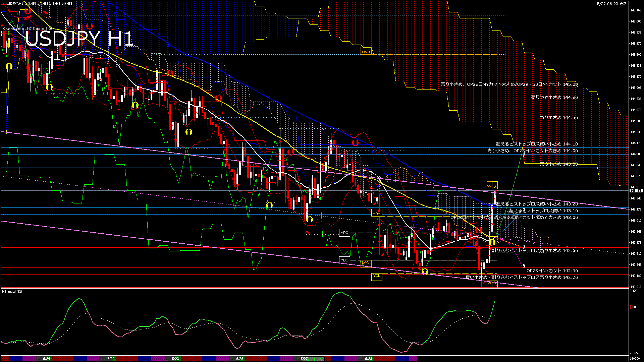The height and width of the screenshot is (362, 644).
Task: Click the 'H1 macd (12)' indicator label
Action: (x=12, y=291)
